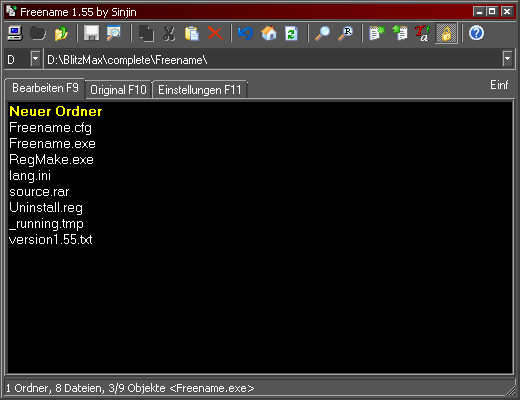
Task: Click the green refresh page icon
Action: 292,33
